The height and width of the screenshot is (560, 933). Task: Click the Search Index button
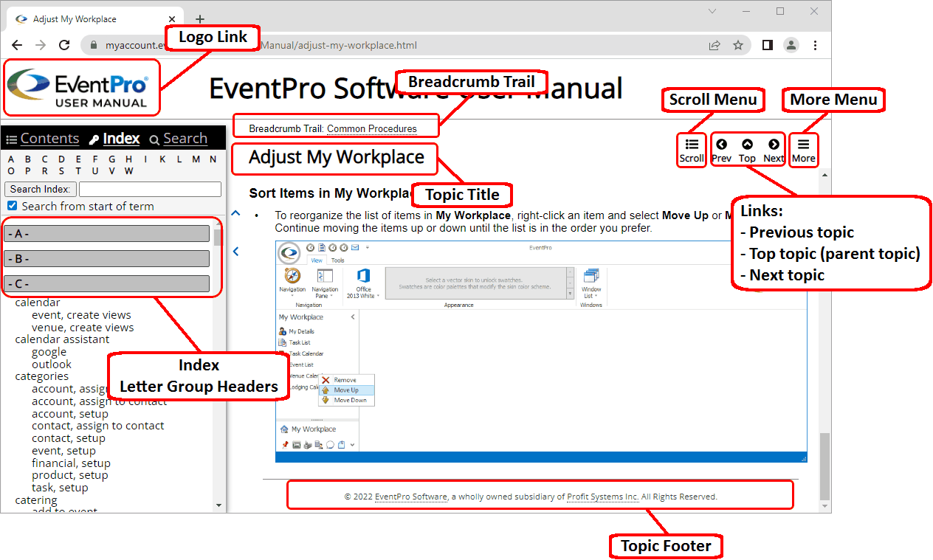tap(40, 190)
